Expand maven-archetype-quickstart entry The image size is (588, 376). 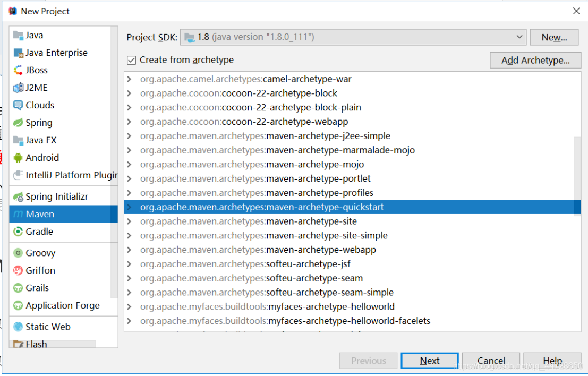pos(130,207)
